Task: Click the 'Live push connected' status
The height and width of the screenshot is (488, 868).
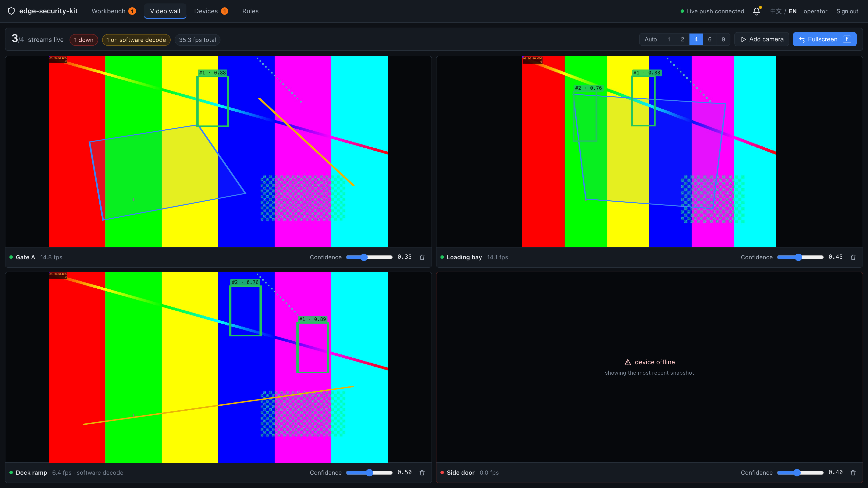Action: 712,11
